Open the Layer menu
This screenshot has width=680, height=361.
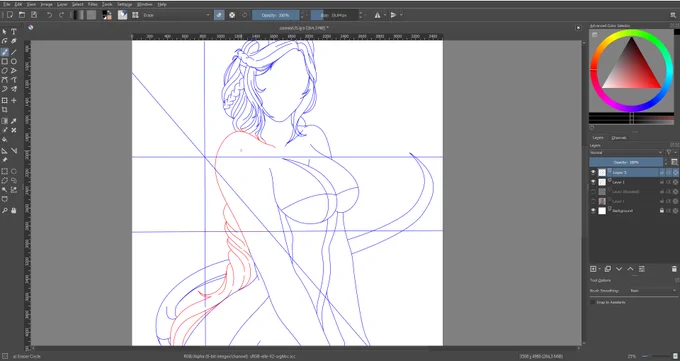point(62,4)
